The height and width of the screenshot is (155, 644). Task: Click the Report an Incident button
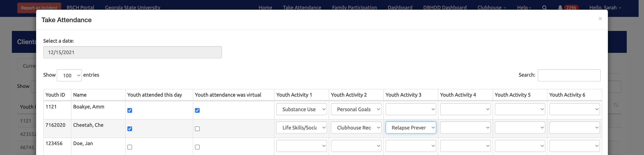[x=39, y=8]
